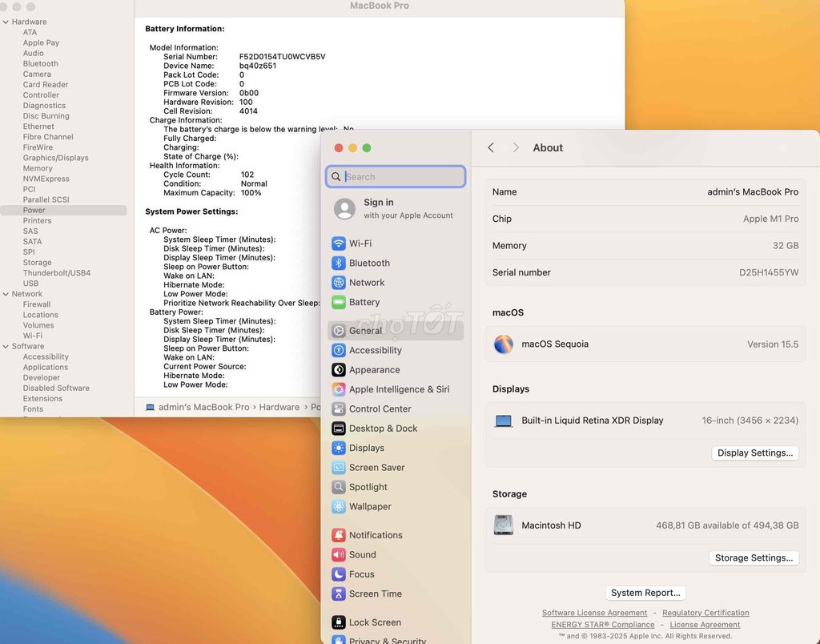The image size is (820, 644).
Task: Select Wi-Fi under Network in System Information
Action: (32, 336)
